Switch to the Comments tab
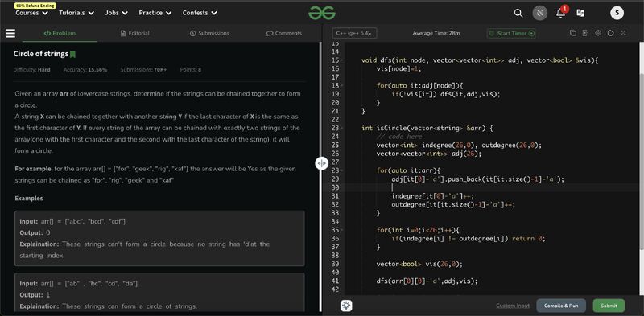644x316 pixels. (x=284, y=33)
